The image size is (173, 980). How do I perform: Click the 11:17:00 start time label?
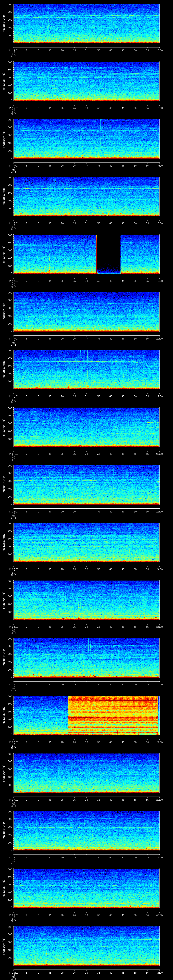point(13,223)
